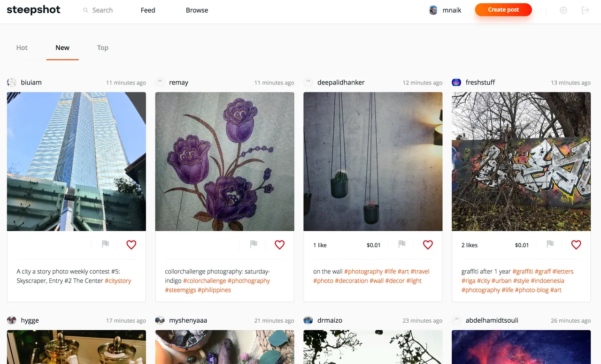Viewport: 601px width, 364px height.
Task: Click freshstuff's avatar icon
Action: coord(456,83)
